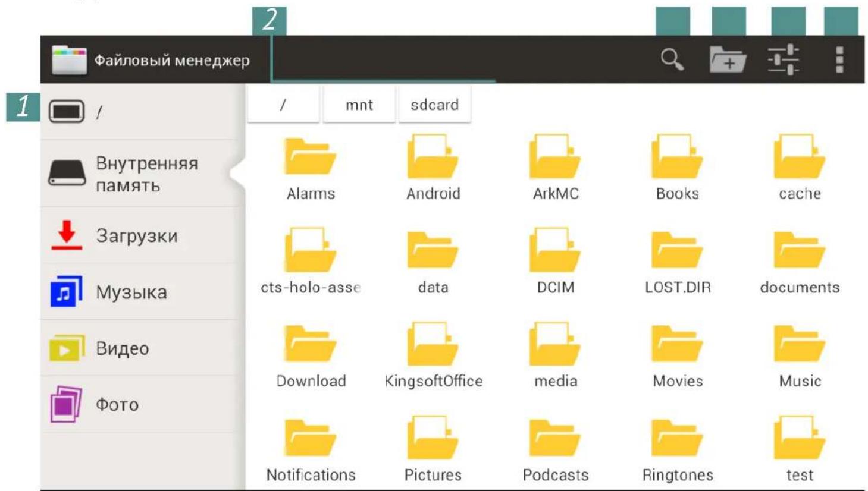This screenshot has width=868, height=491.
Task: Open the Download folder
Action: pos(311,355)
